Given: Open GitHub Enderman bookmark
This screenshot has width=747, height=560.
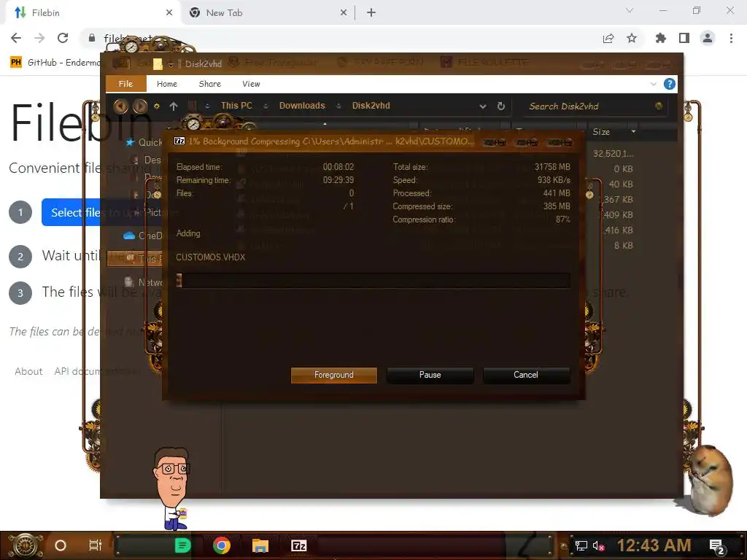Looking at the screenshot, I should coord(56,63).
